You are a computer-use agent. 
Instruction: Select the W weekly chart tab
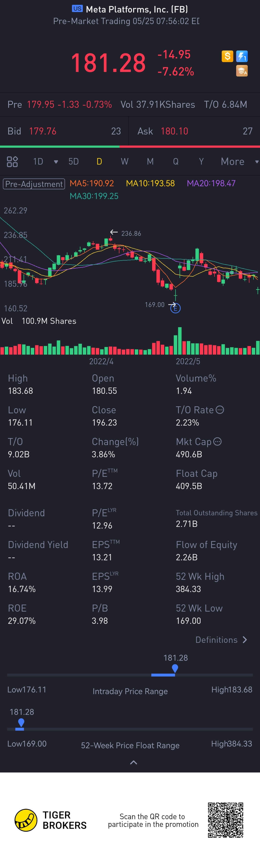click(x=124, y=162)
